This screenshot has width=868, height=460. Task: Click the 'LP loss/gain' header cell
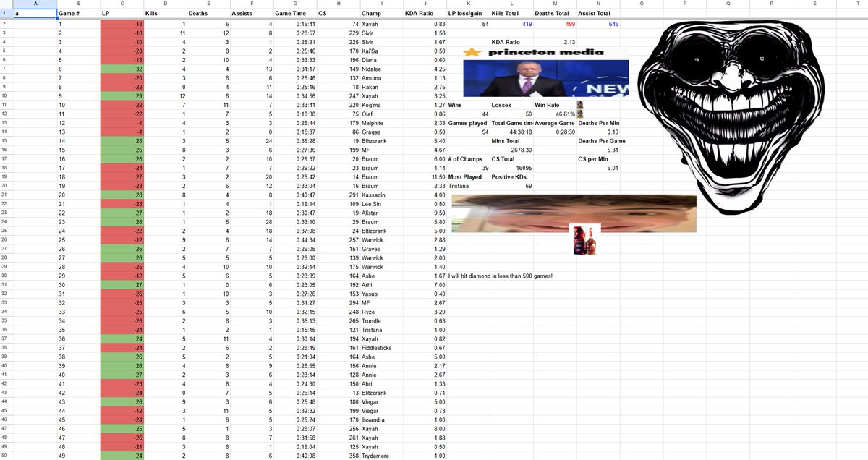pos(468,14)
